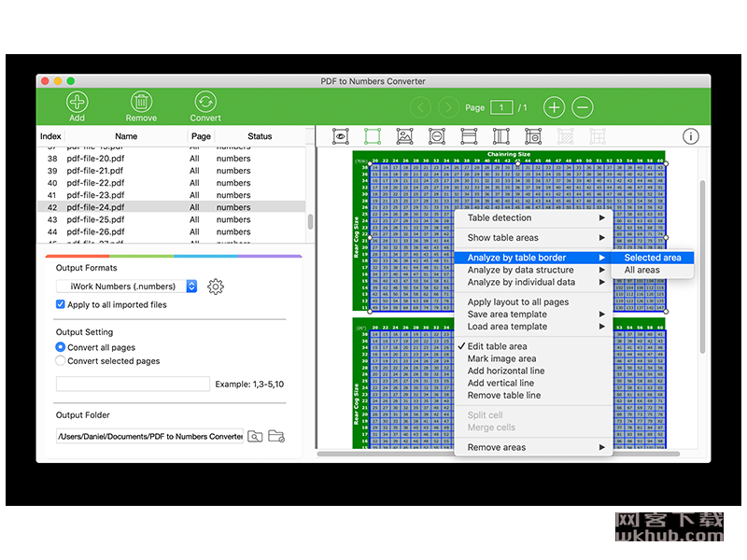Click the Add file icon
The image size is (747, 560).
pos(78,102)
